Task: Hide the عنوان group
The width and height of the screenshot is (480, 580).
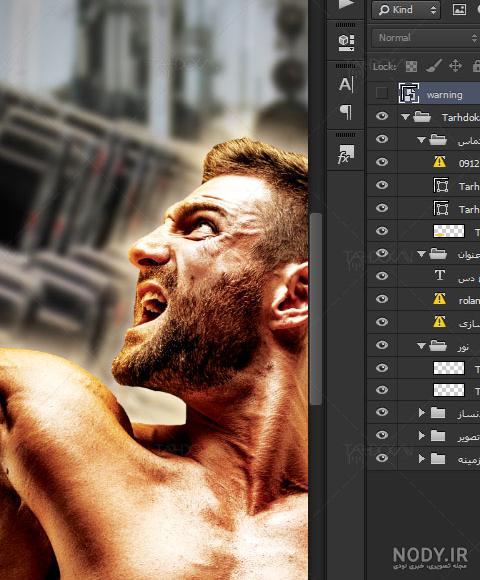Action: tap(382, 253)
